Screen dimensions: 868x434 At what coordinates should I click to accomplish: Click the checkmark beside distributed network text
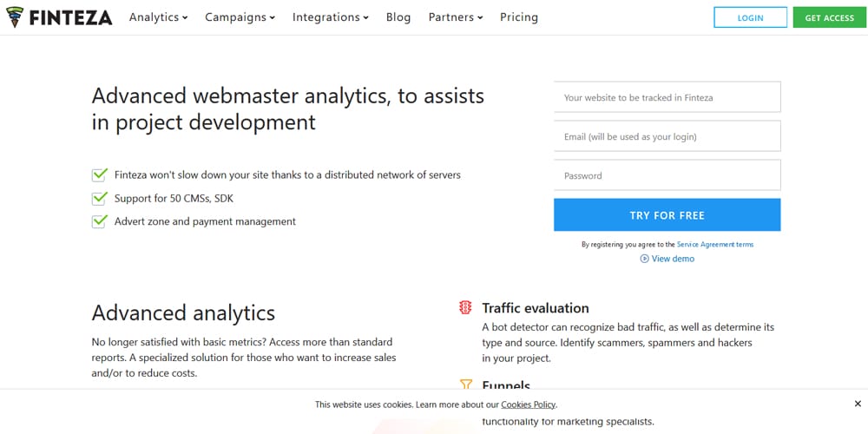(x=99, y=175)
